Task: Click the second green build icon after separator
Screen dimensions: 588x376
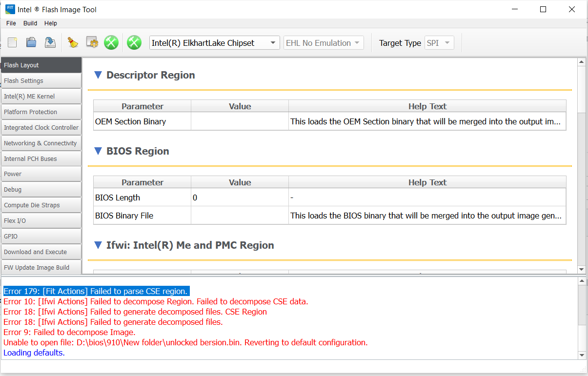Action: point(134,43)
